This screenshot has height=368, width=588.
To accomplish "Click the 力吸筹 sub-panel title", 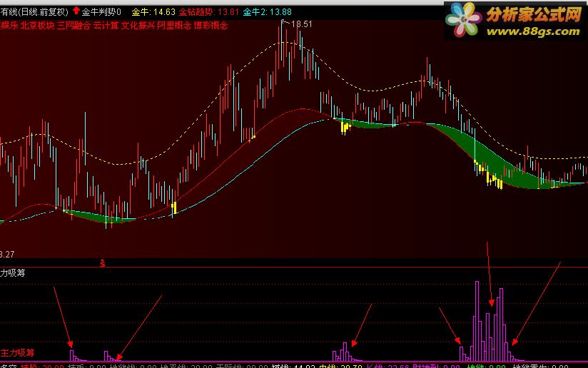I will (13, 273).
